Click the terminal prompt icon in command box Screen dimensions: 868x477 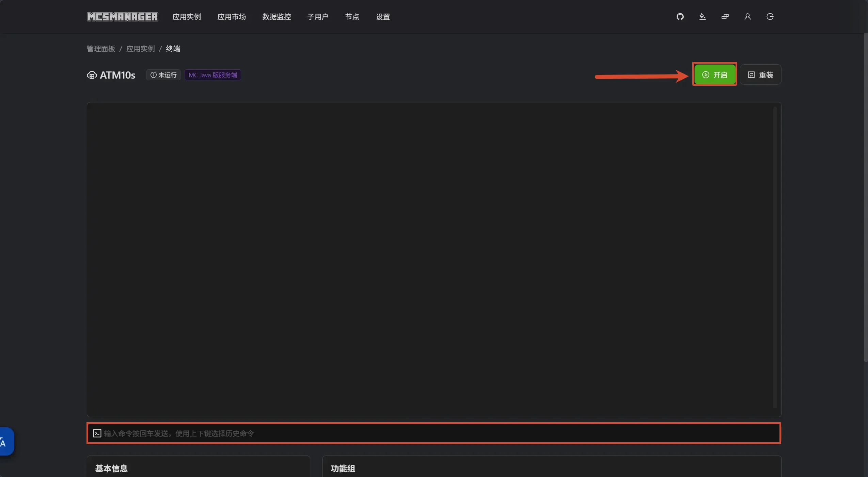97,433
